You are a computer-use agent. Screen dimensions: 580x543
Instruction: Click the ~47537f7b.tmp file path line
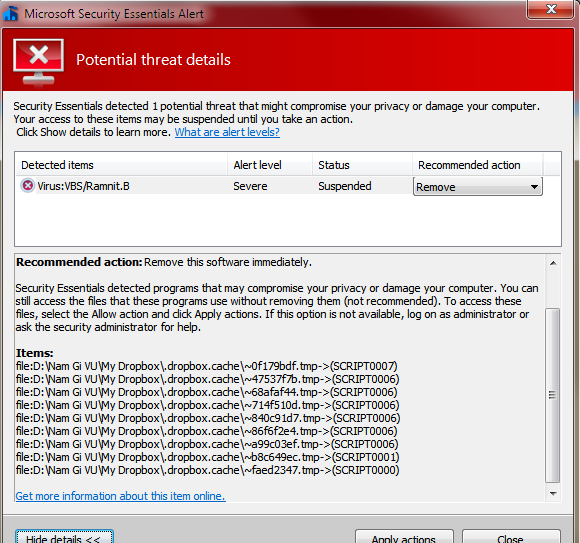coord(208,379)
